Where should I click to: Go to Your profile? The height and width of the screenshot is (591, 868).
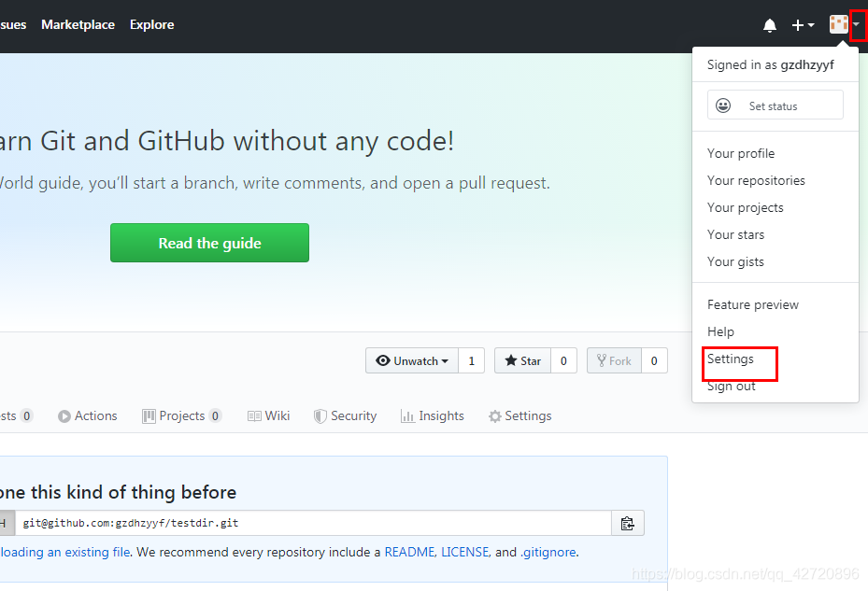click(741, 153)
